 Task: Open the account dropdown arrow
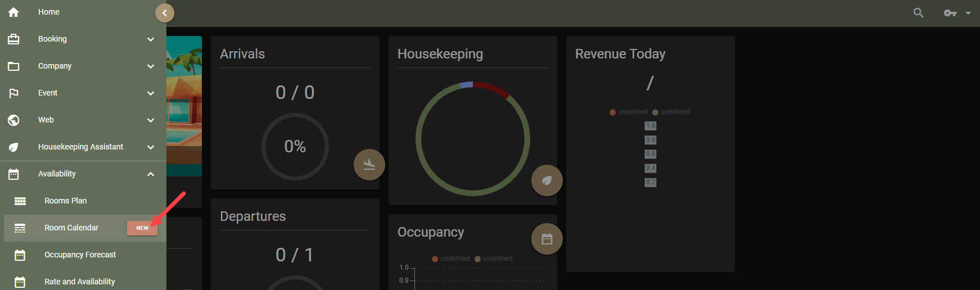(x=968, y=13)
